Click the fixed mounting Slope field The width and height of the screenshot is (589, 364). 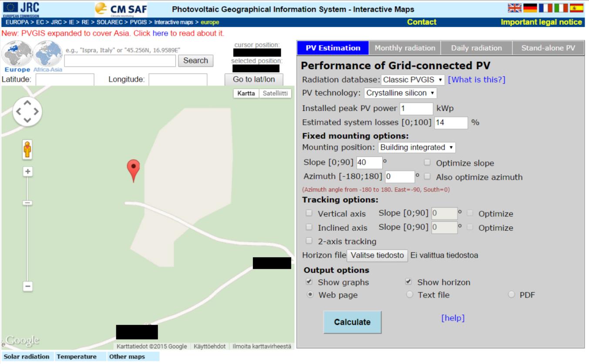coord(369,163)
